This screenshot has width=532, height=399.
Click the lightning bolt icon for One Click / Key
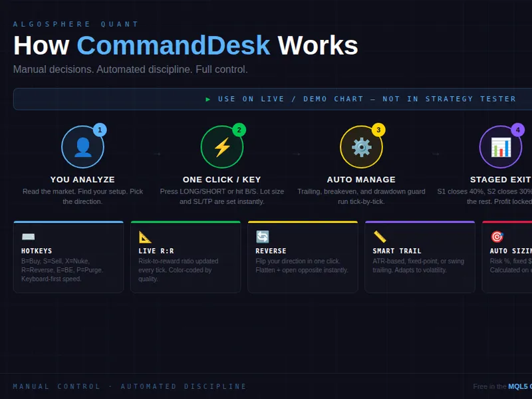(x=222, y=147)
